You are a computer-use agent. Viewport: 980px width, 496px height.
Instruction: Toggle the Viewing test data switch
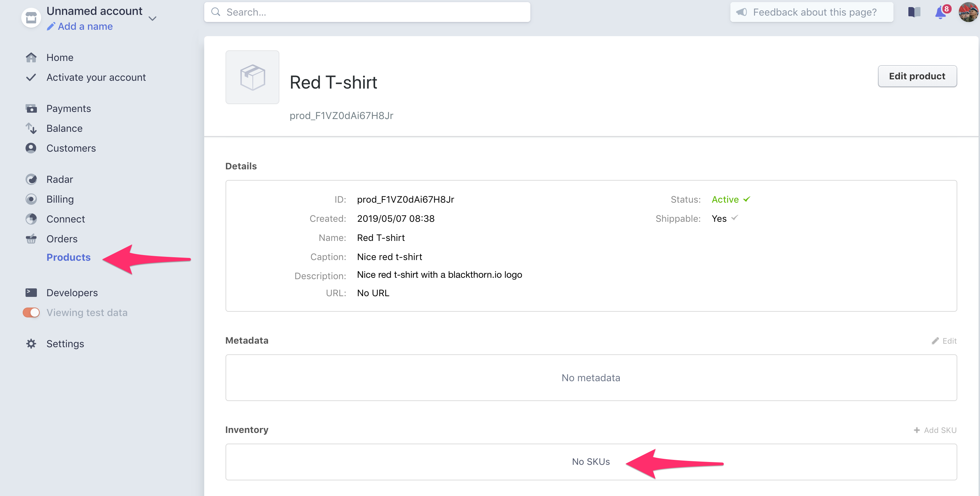(x=31, y=312)
